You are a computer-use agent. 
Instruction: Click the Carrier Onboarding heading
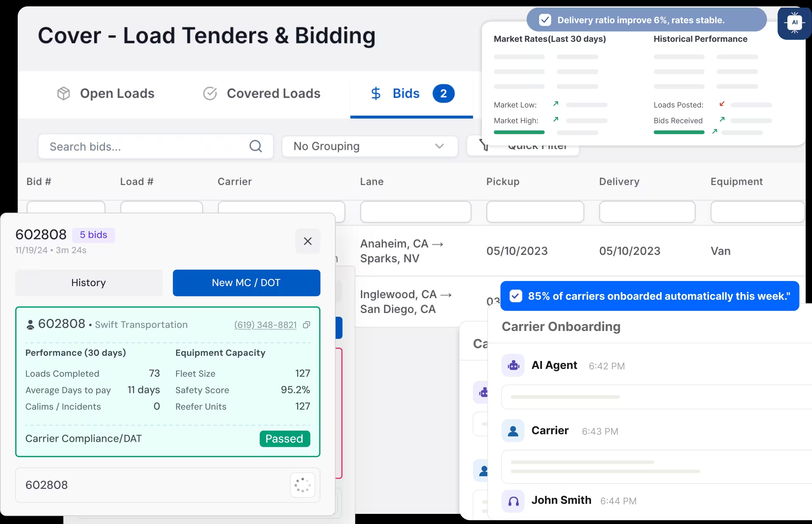pyautogui.click(x=561, y=327)
